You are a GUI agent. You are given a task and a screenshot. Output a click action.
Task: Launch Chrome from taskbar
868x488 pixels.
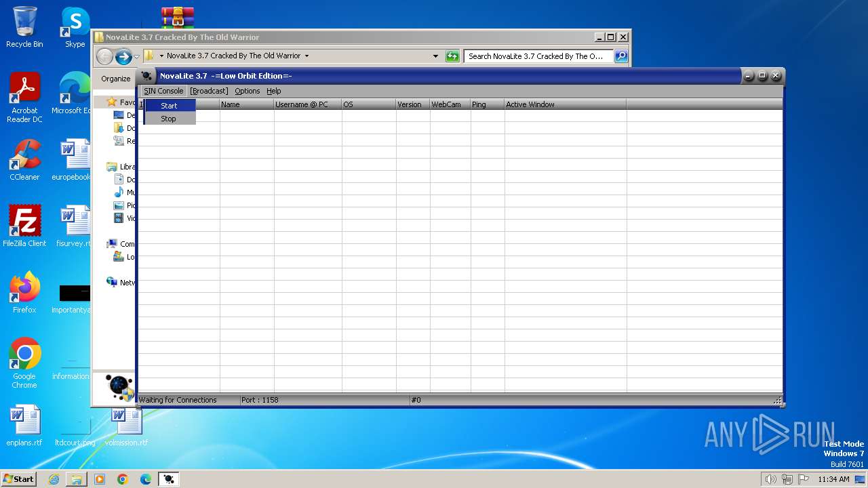pos(123,479)
